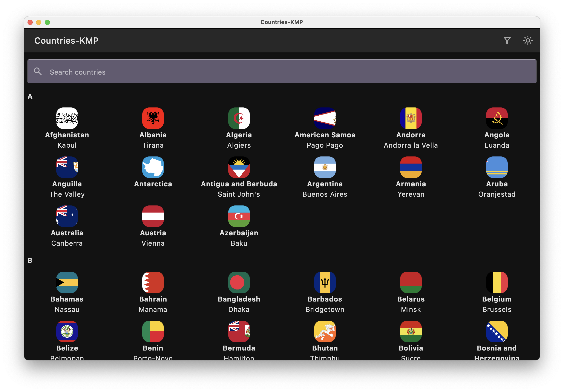Select the Belize flag icon
This screenshot has height=392, width=564.
(x=67, y=331)
